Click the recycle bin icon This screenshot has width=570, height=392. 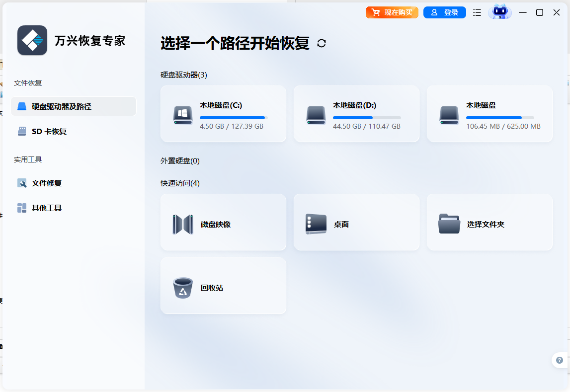183,288
